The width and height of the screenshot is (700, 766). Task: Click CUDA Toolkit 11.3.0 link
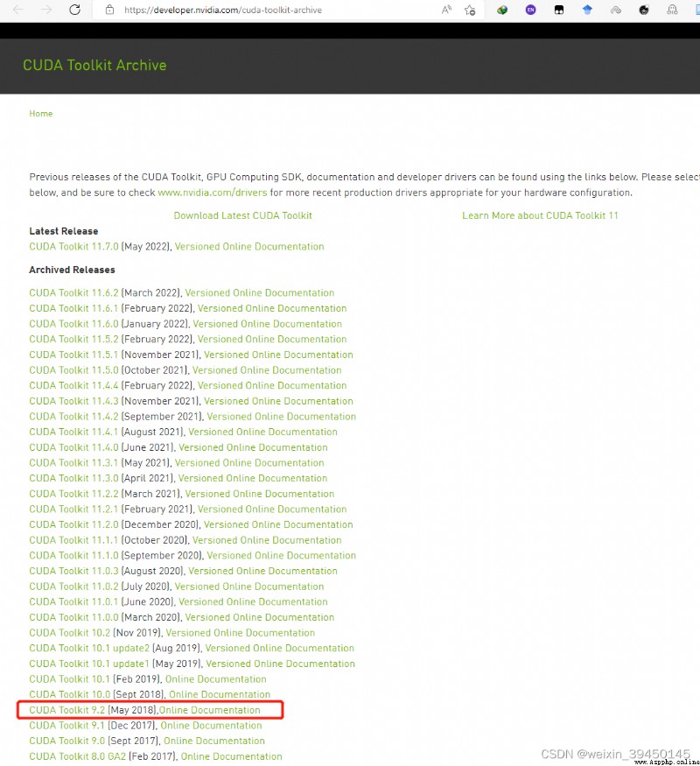(x=73, y=478)
